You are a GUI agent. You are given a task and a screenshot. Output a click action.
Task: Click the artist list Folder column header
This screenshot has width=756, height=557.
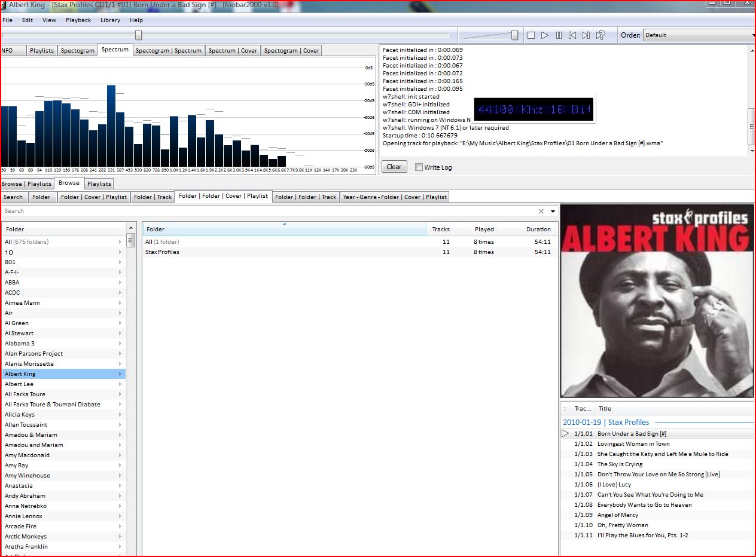click(63, 229)
